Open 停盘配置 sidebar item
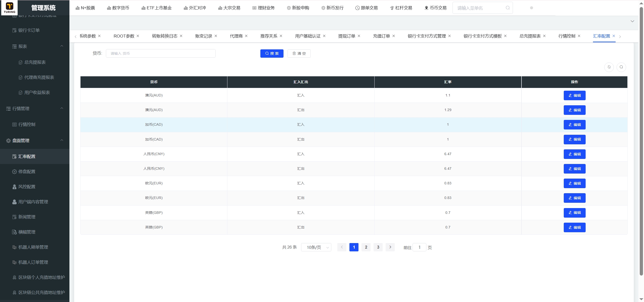This screenshot has height=302, width=644. pos(35,172)
